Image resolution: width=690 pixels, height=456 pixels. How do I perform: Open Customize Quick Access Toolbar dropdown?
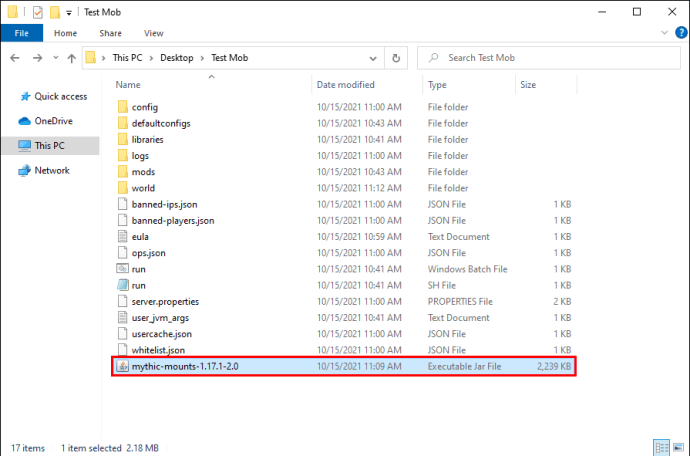(69, 13)
